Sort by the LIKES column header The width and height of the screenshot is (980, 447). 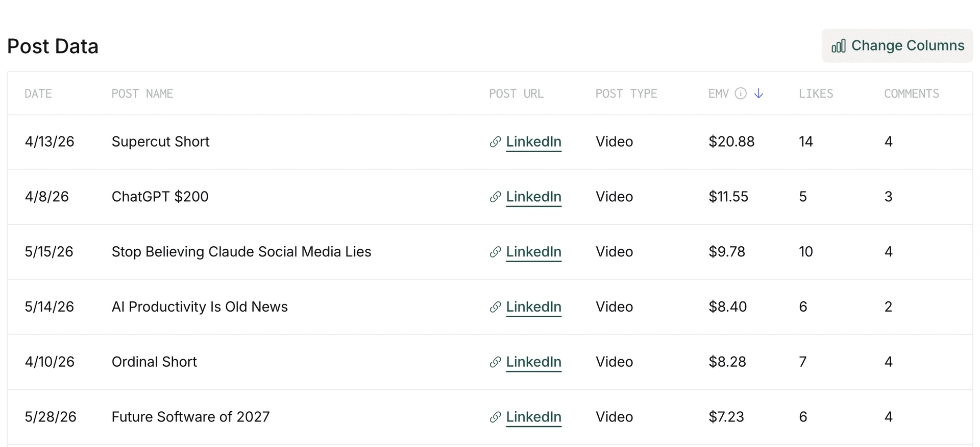click(816, 93)
